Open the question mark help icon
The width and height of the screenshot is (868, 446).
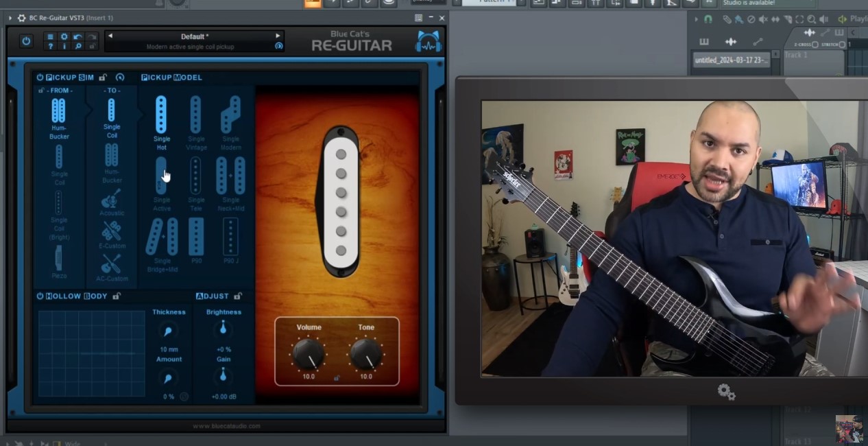point(50,46)
